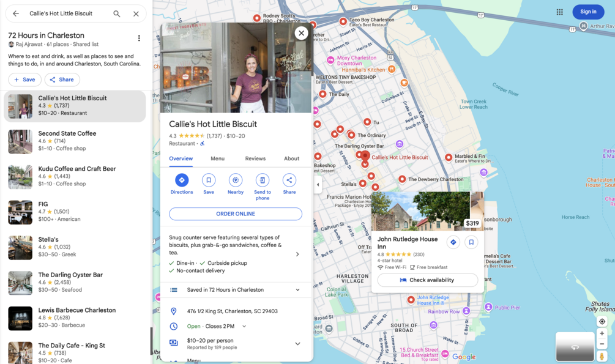Select Second State Coffee in list

tap(75, 141)
